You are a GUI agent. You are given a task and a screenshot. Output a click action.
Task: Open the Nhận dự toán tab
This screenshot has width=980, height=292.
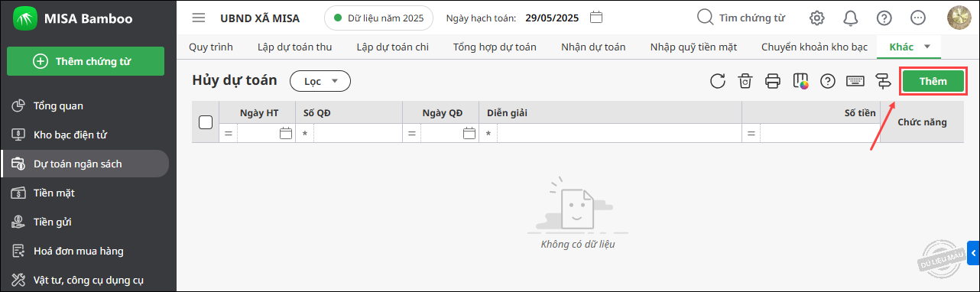593,47
